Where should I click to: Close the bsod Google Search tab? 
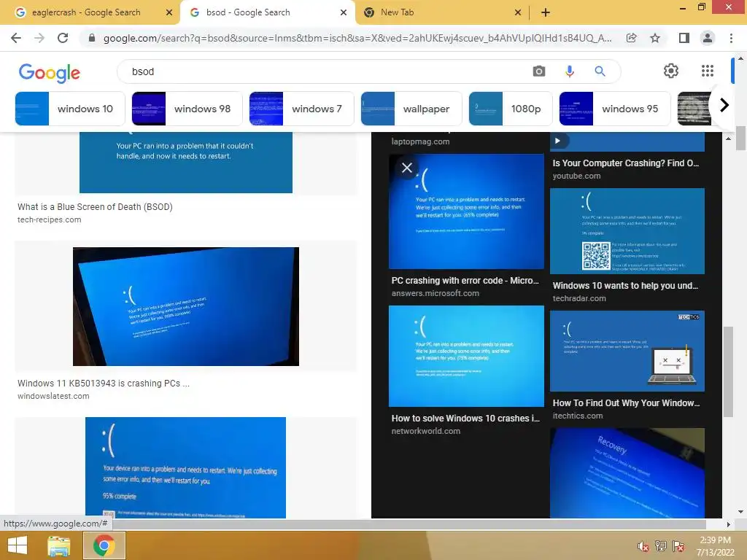click(x=344, y=12)
